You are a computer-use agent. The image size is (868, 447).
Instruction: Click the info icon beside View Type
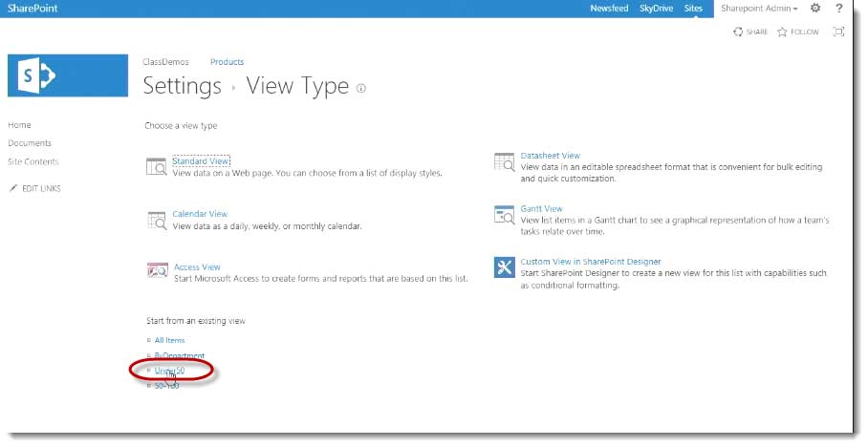coord(361,88)
